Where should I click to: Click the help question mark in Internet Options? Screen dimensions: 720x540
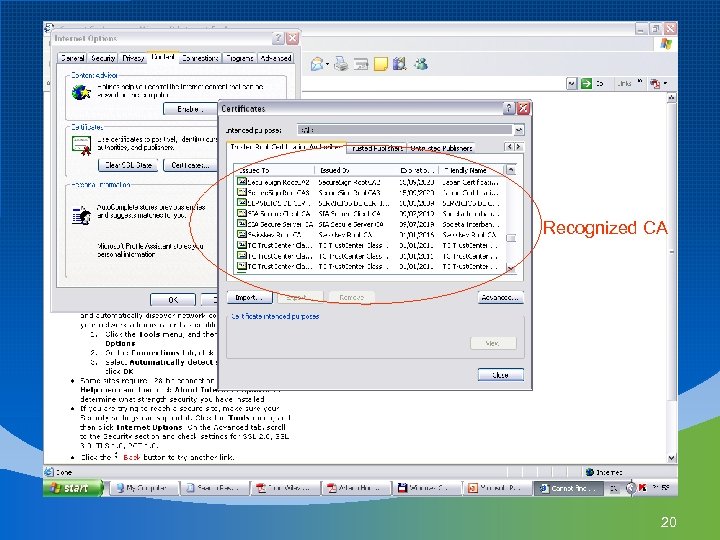278,38
